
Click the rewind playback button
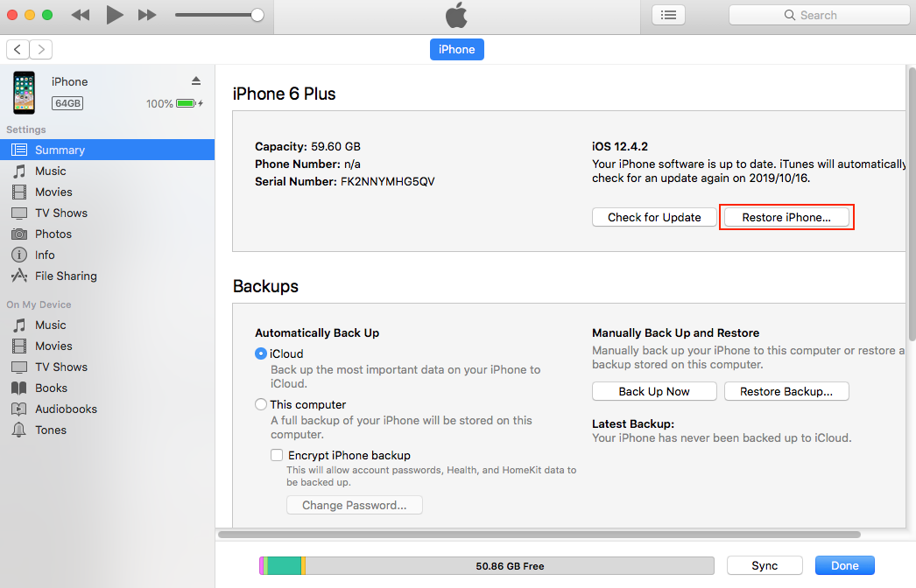[81, 15]
